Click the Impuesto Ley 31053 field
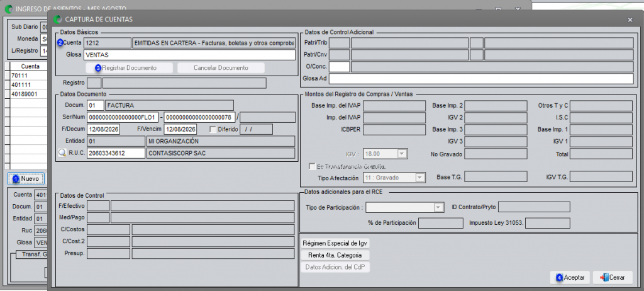Image resolution: width=644 pixels, height=291 pixels. 548,223
